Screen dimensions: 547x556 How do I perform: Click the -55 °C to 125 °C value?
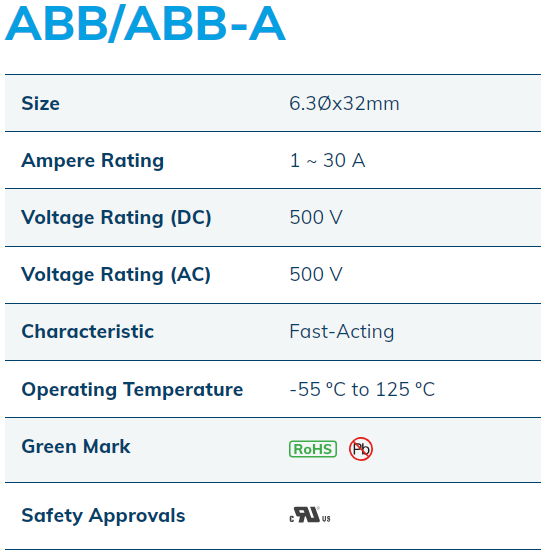click(x=362, y=389)
